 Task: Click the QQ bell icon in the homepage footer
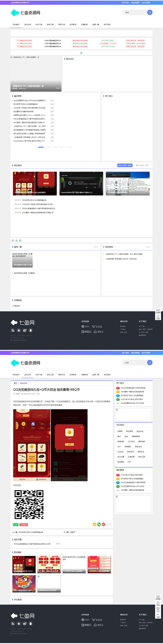click(x=31, y=330)
